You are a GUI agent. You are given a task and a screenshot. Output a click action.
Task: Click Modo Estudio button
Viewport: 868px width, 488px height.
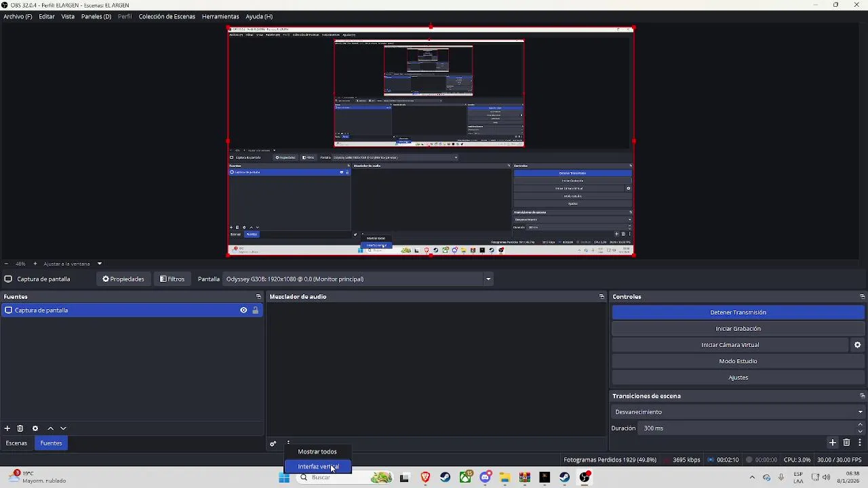pyautogui.click(x=738, y=361)
